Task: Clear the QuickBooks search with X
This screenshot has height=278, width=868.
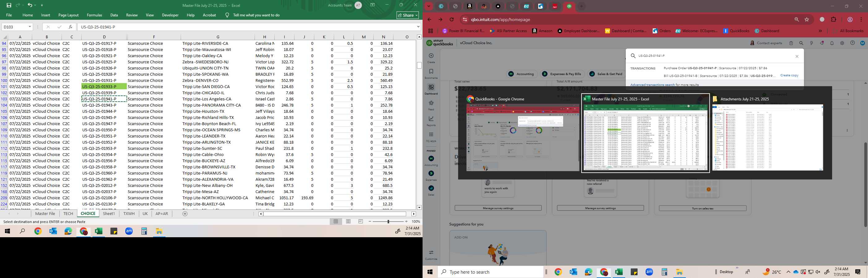Action: [797, 56]
